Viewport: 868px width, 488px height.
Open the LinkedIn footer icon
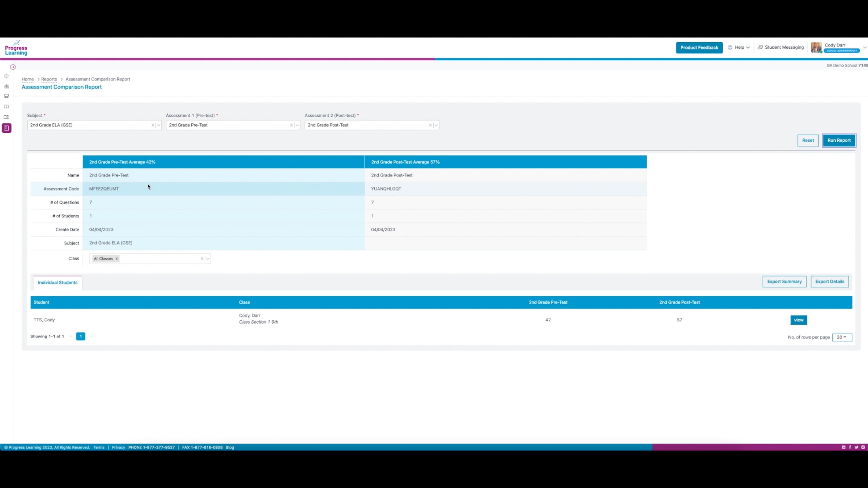click(844, 448)
